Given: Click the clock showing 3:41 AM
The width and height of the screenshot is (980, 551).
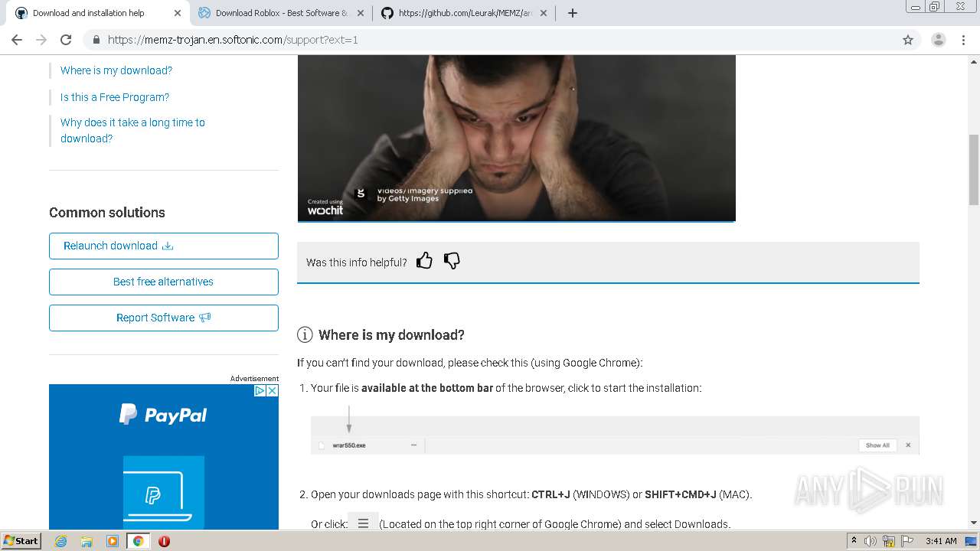Looking at the screenshot, I should click(941, 541).
